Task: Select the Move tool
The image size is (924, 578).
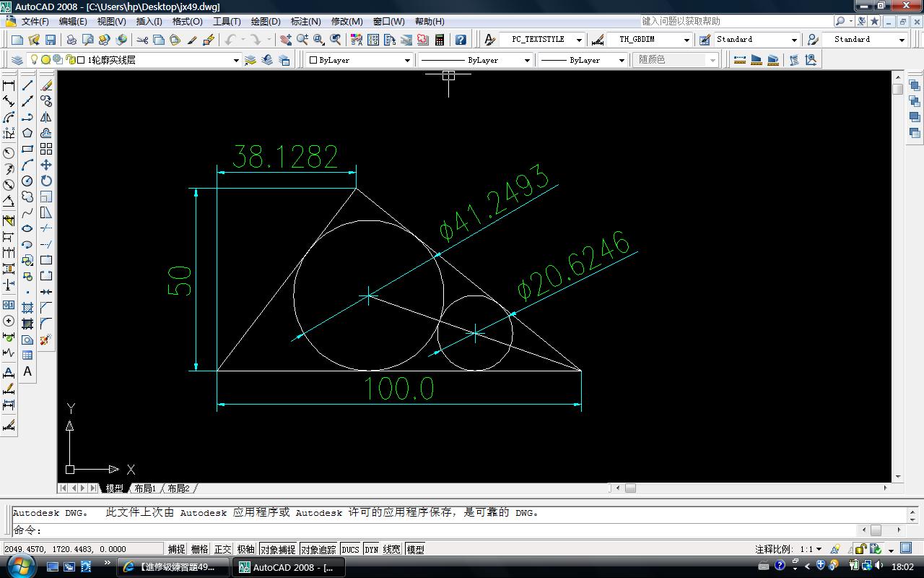Action: coord(46,165)
